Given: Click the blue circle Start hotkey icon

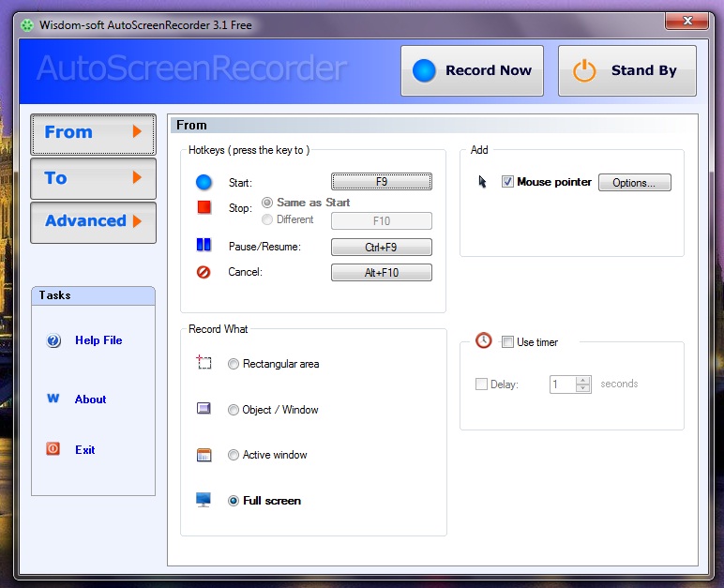Looking at the screenshot, I should click(x=204, y=182).
